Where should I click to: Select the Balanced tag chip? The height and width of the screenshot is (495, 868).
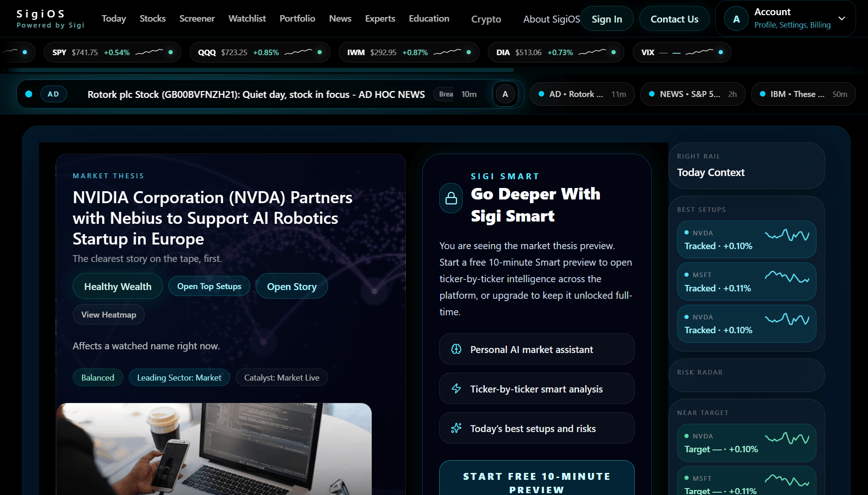click(x=98, y=377)
